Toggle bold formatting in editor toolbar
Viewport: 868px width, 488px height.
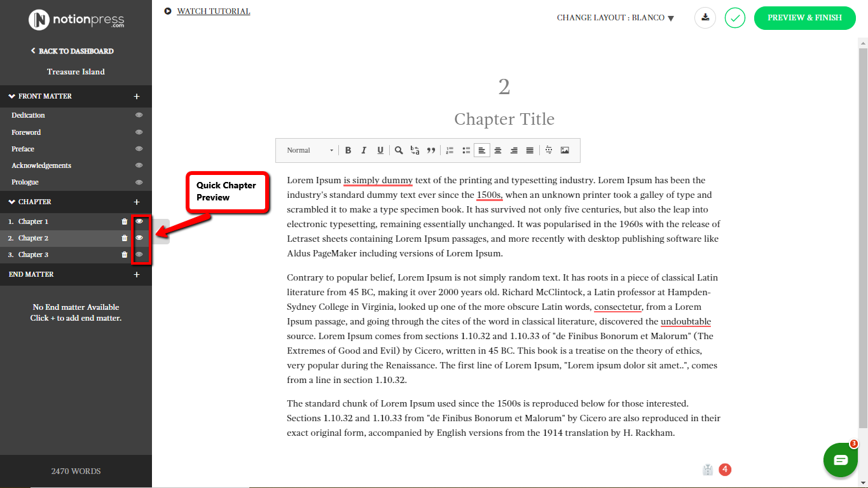click(x=348, y=151)
